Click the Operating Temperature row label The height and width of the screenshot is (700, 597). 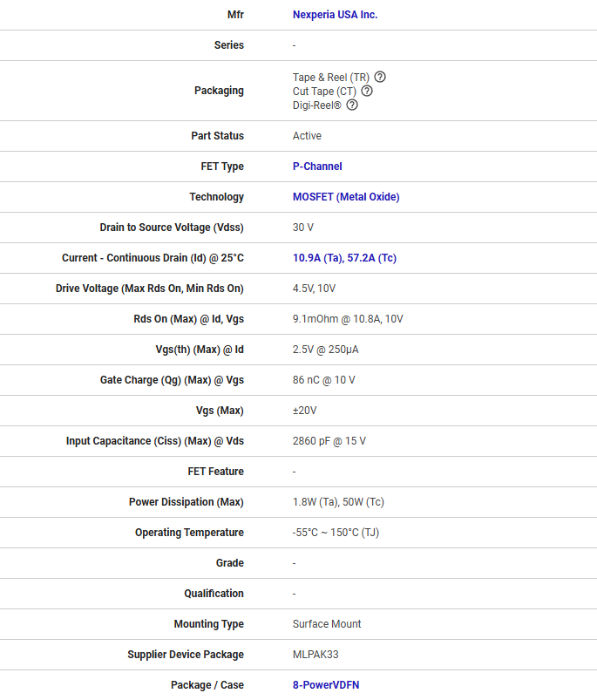pos(189,533)
